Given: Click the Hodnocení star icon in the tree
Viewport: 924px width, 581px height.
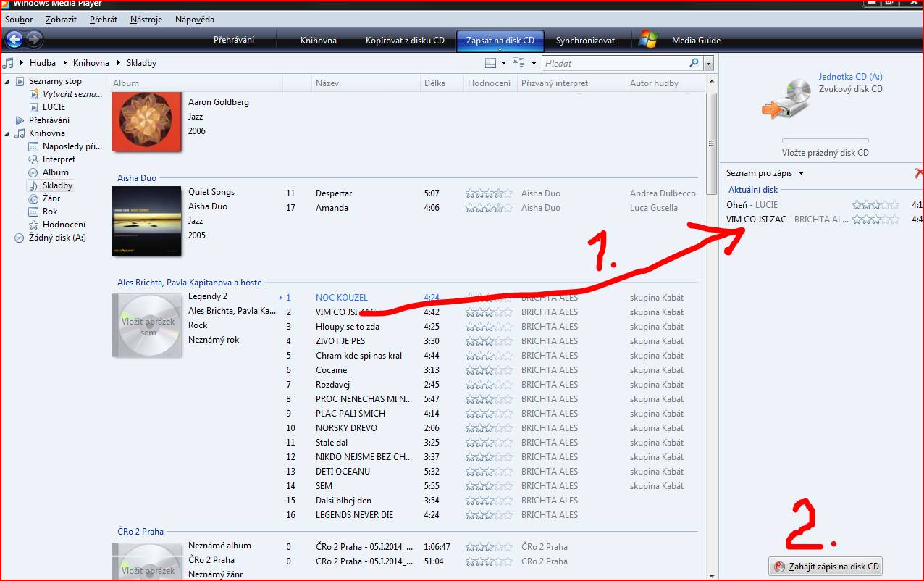Looking at the screenshot, I should click(x=33, y=225).
